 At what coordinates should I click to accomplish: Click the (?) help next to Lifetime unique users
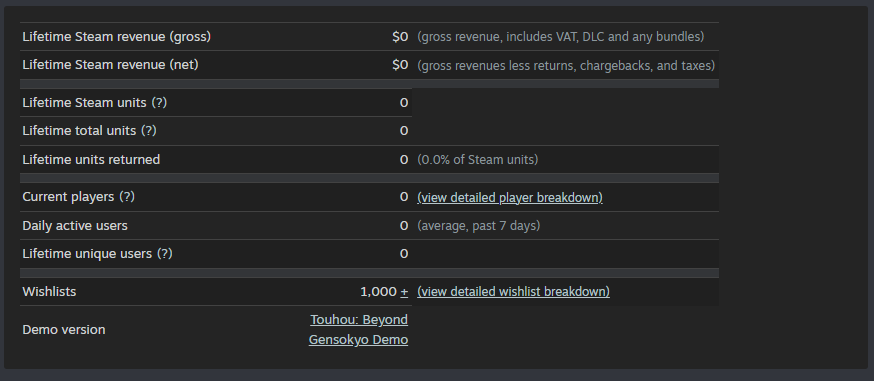point(164,254)
